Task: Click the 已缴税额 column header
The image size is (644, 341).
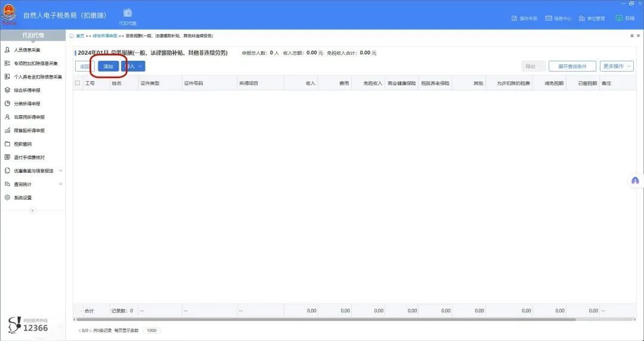Action: 583,83
